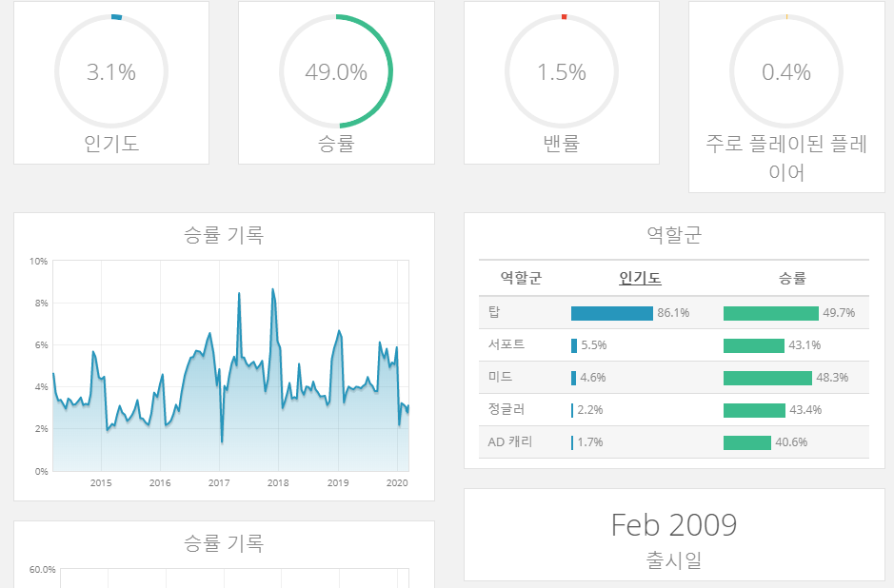Click the 2020 label on chart x-axis
894x588 pixels.
point(397,483)
